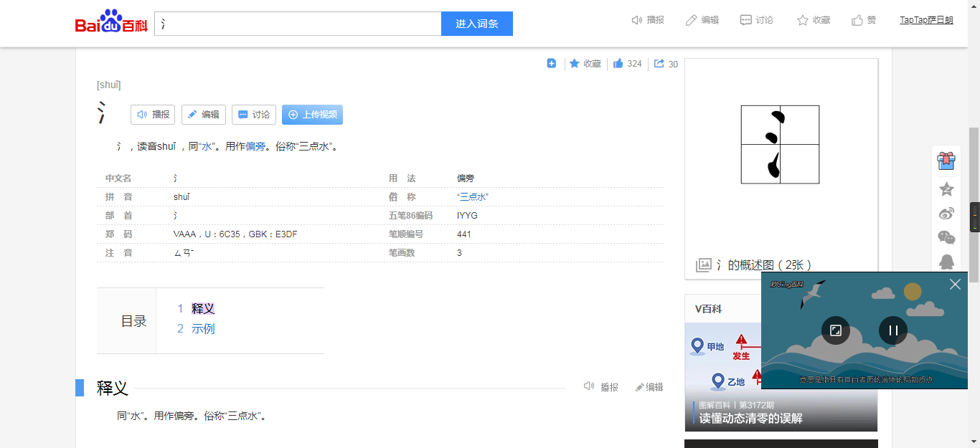Click the gift box sidebar icon
Screen dimensions: 980x448
click(x=946, y=161)
